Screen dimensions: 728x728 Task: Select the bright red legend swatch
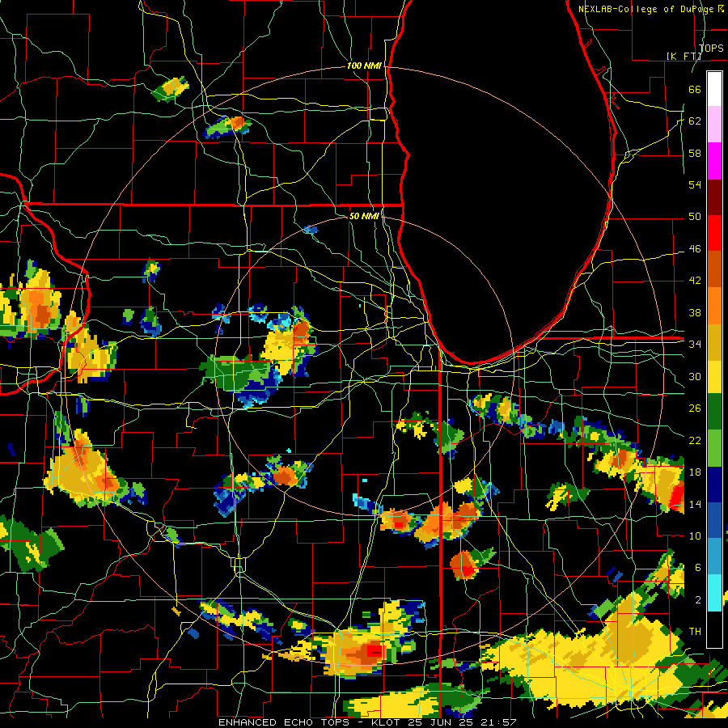(x=714, y=233)
